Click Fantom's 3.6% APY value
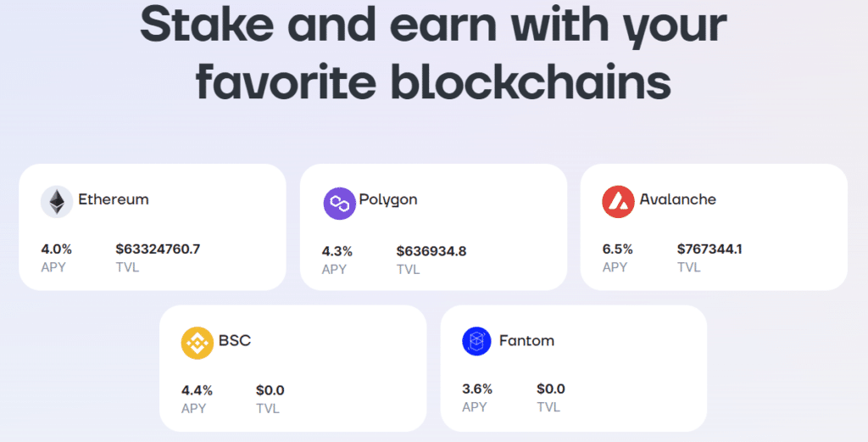The height and width of the screenshot is (442, 868). point(477,389)
